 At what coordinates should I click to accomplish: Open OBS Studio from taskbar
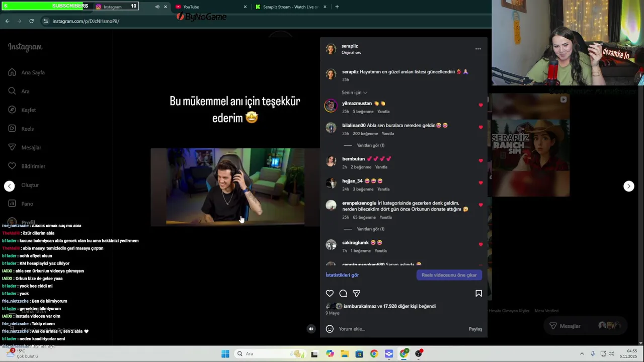tap(419, 354)
